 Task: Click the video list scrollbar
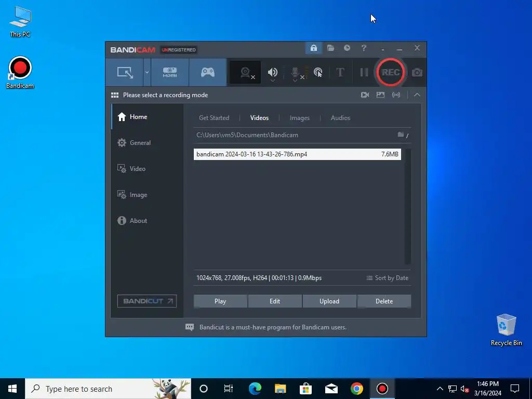[x=408, y=206]
